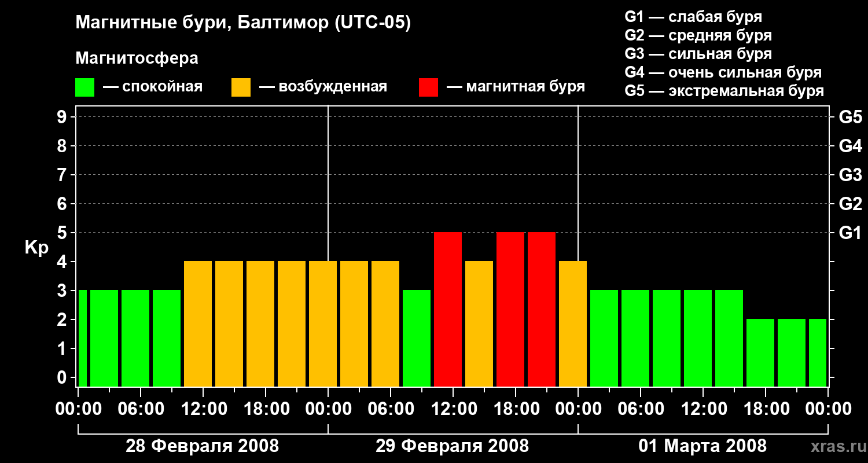
Task: Click the G1 label on right axis
Action: click(x=849, y=233)
